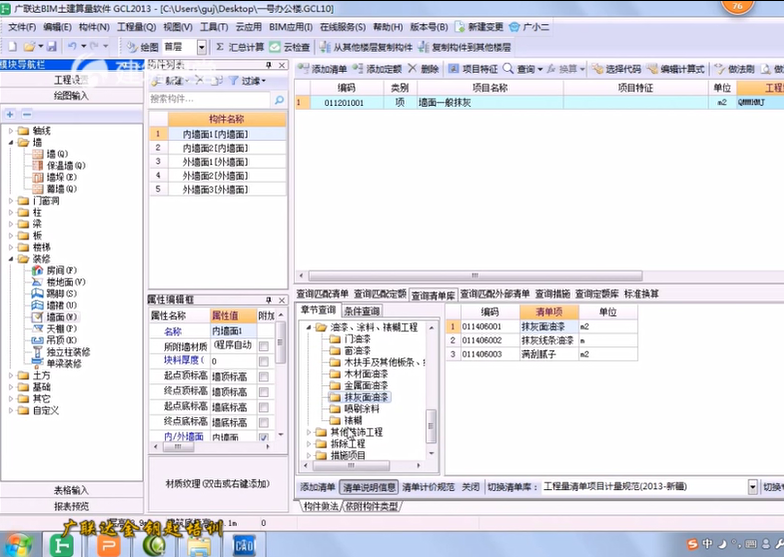The height and width of the screenshot is (557, 784).
Task: Switch to 查询匹配清单 tab
Action: [322, 294]
